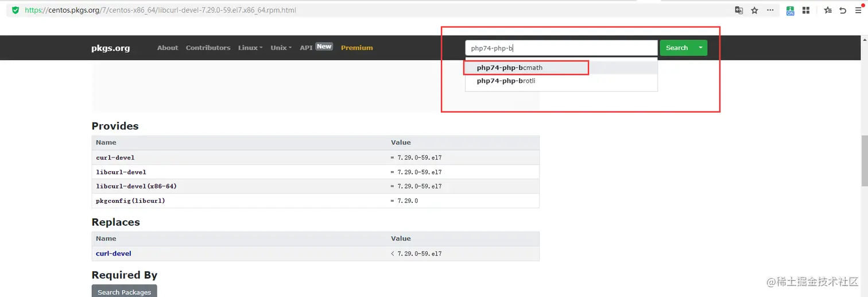The image size is (868, 297).
Task: Click the page vertical scrollbar thumb
Action: [864, 161]
